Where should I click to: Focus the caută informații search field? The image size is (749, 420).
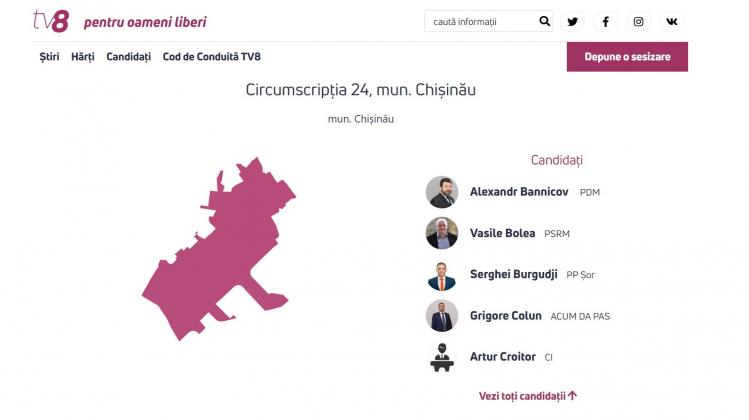click(482, 22)
